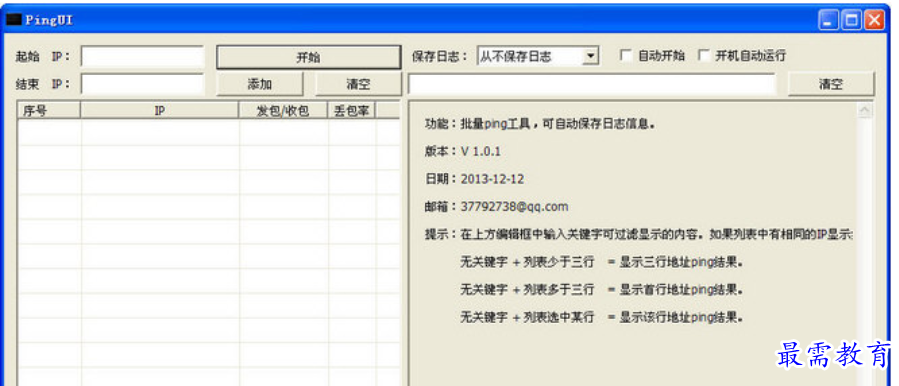Click the 添加 button
899x386 pixels.
[x=259, y=84]
